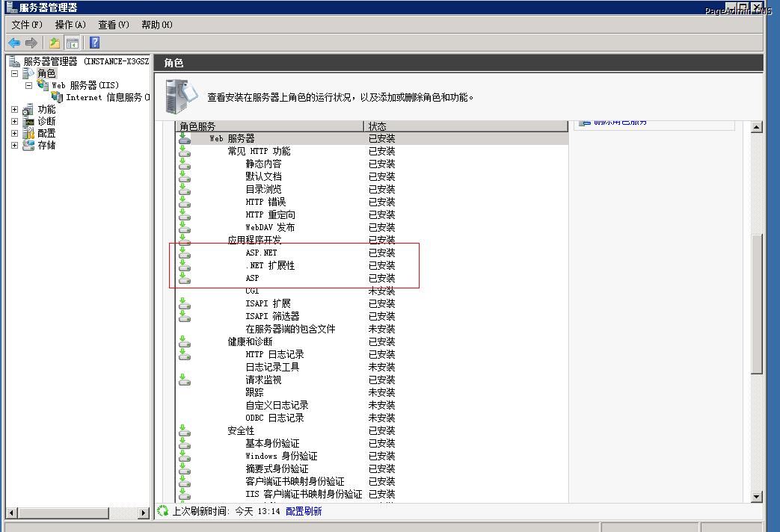Expand the 诊断 tree node

(x=14, y=121)
